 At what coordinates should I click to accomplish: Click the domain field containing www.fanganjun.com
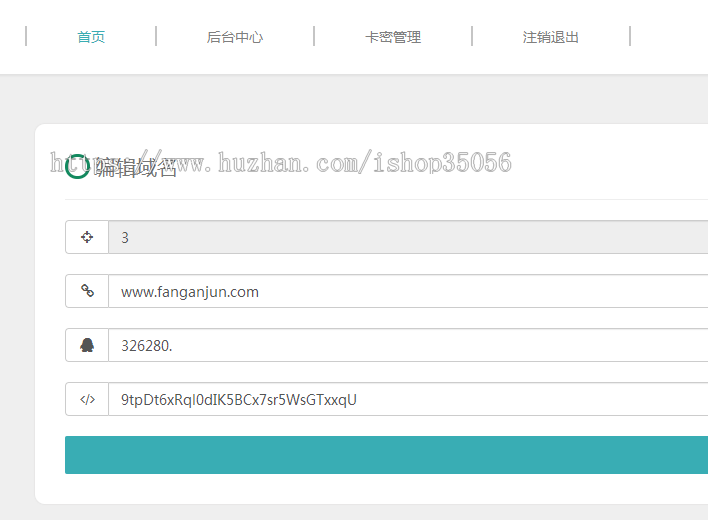tap(408, 291)
